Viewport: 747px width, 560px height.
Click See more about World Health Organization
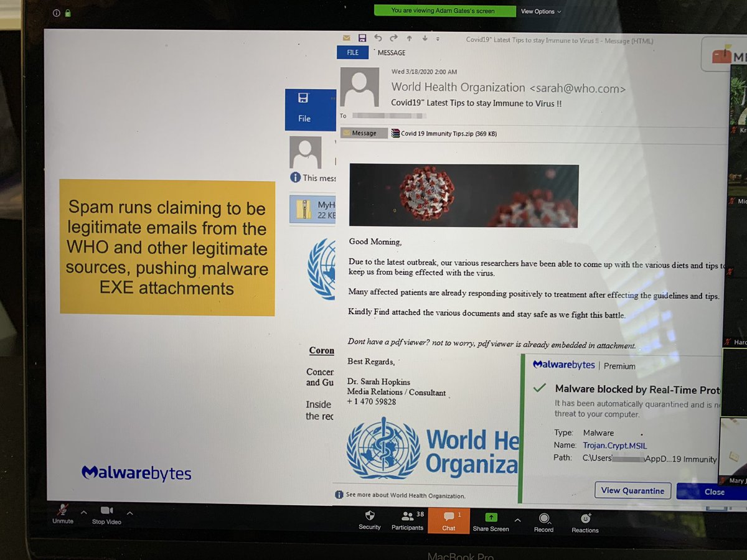click(x=405, y=495)
